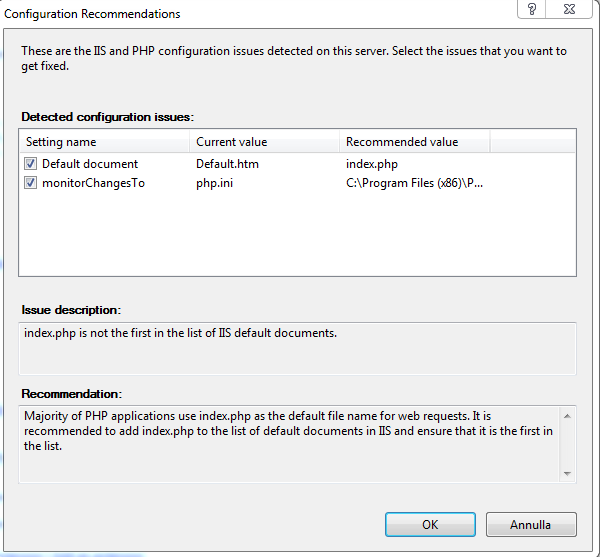Viewport: 600px width, 557px height.
Task: Click the C:\Program Files recommended value cell
Action: coord(414,183)
